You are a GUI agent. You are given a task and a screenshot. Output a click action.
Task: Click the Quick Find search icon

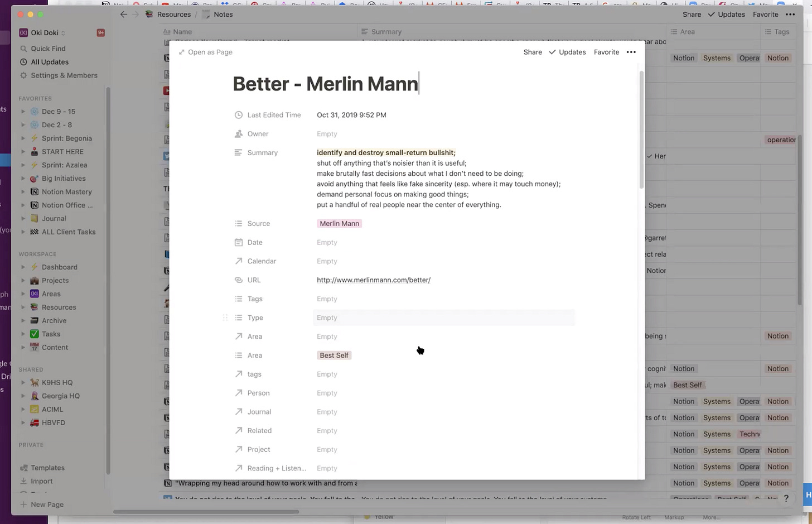(x=23, y=49)
